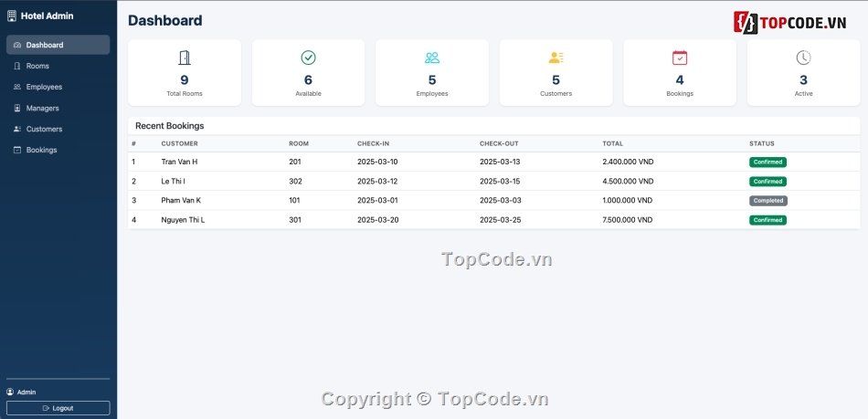Click check-out date 2025-03-15
The image size is (868, 419).
pos(501,182)
